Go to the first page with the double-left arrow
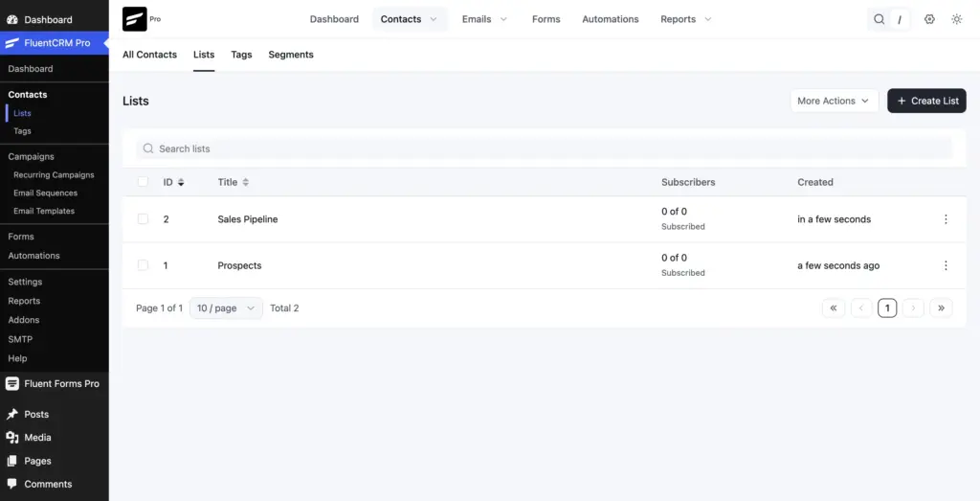 (834, 307)
